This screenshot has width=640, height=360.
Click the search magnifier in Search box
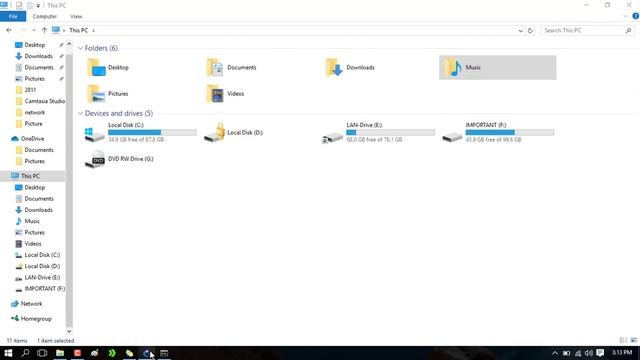coord(629,31)
